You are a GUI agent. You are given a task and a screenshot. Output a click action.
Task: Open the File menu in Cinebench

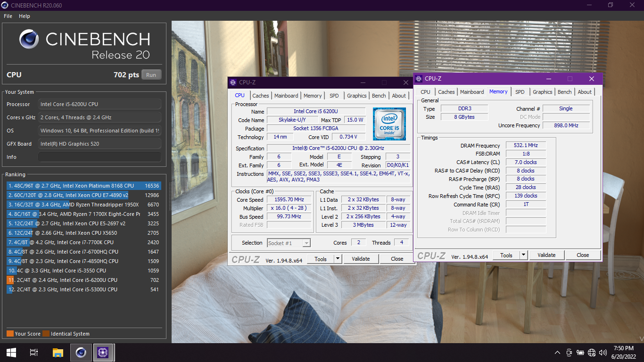(x=8, y=16)
